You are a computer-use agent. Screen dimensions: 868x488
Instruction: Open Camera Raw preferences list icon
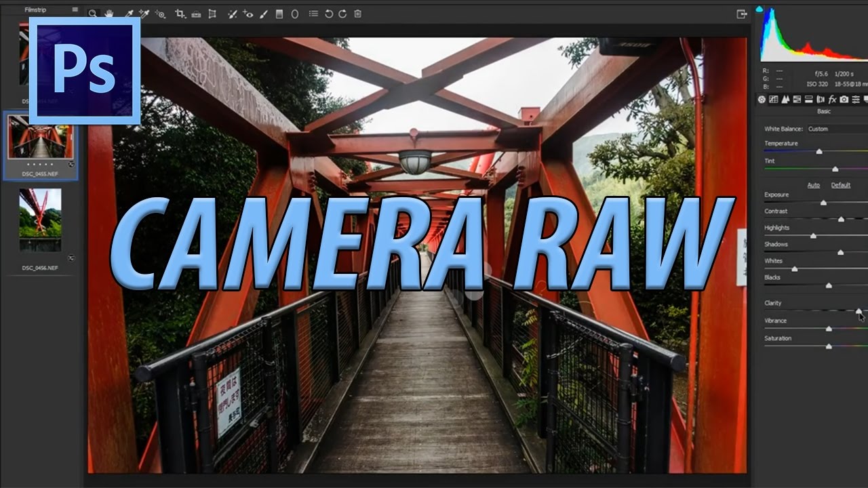coord(313,14)
